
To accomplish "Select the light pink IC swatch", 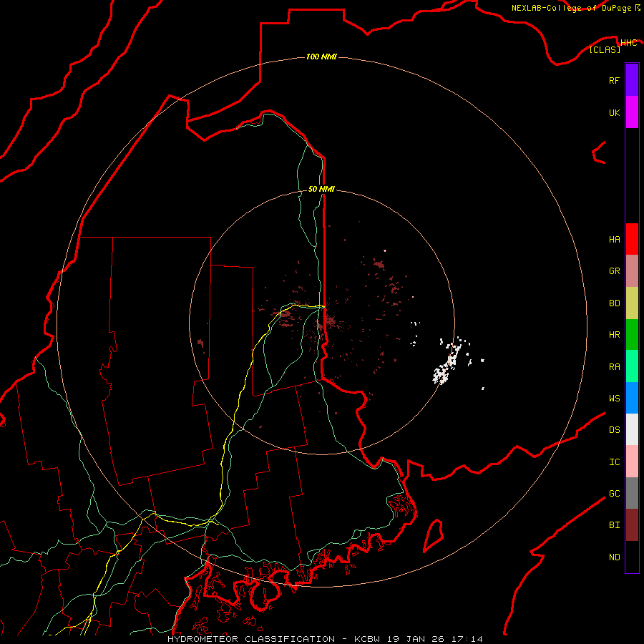I will pos(632,462).
